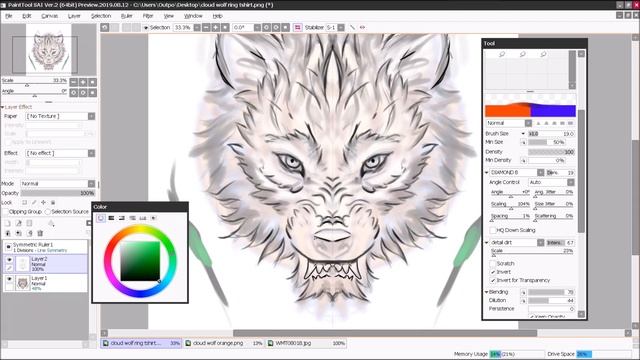Collapse the Blending section triangle

pos(486,292)
